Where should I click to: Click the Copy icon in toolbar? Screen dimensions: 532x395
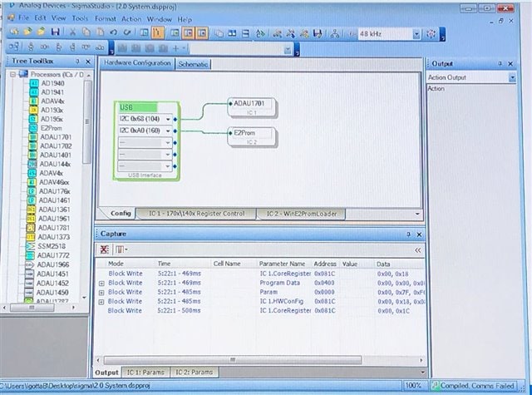click(x=86, y=32)
